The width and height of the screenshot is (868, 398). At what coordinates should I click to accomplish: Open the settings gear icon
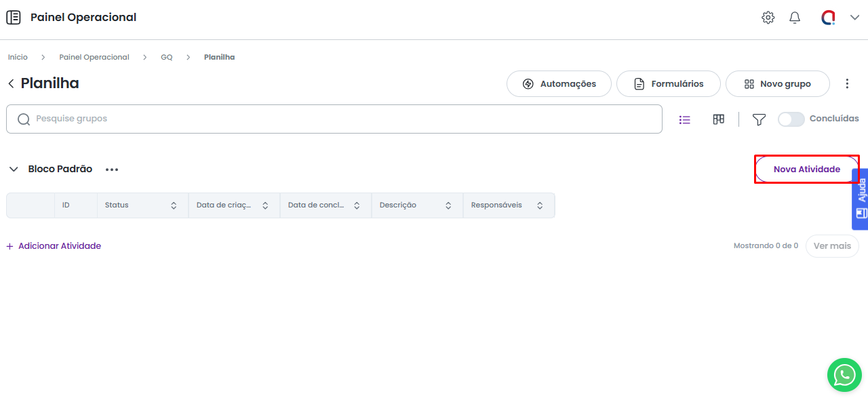(x=768, y=18)
